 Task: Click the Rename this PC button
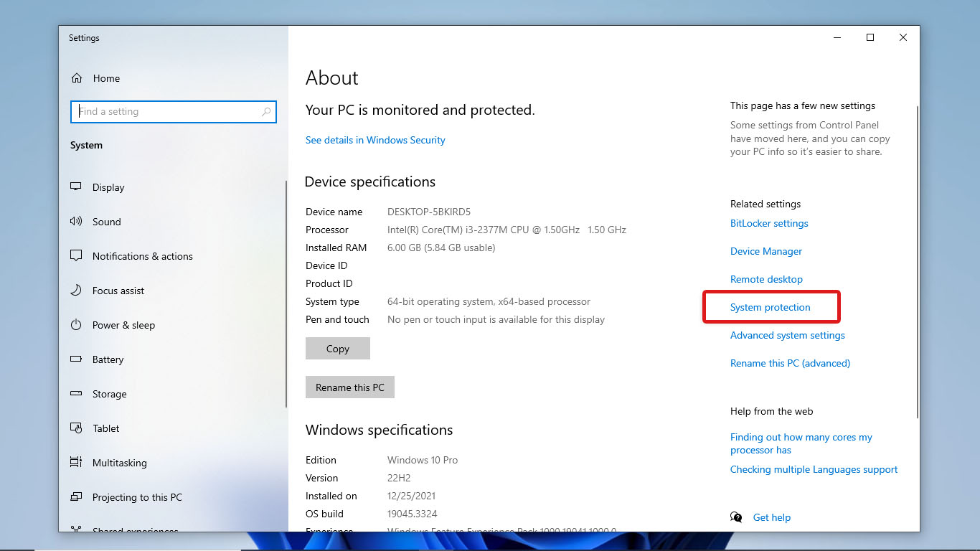point(350,387)
